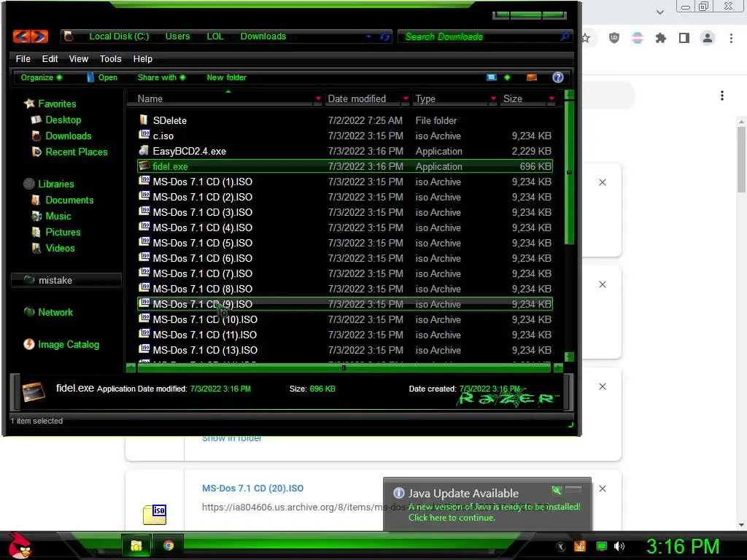
Task: Open Chrome extensions puzzle icon
Action: (661, 38)
